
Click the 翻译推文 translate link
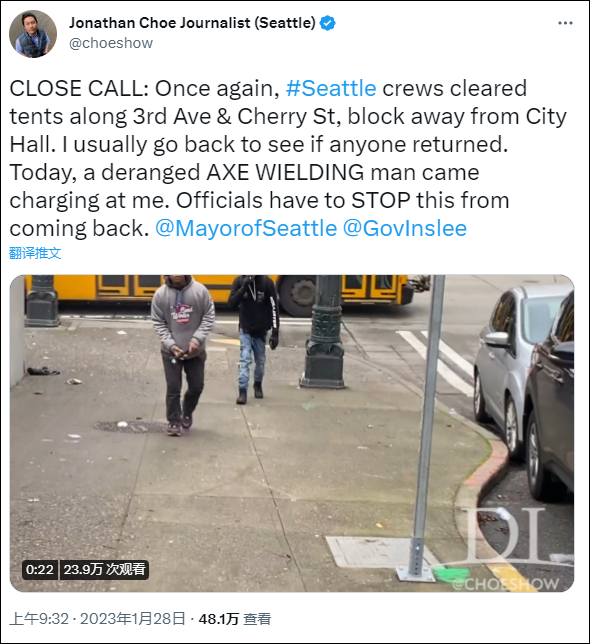tap(35, 253)
